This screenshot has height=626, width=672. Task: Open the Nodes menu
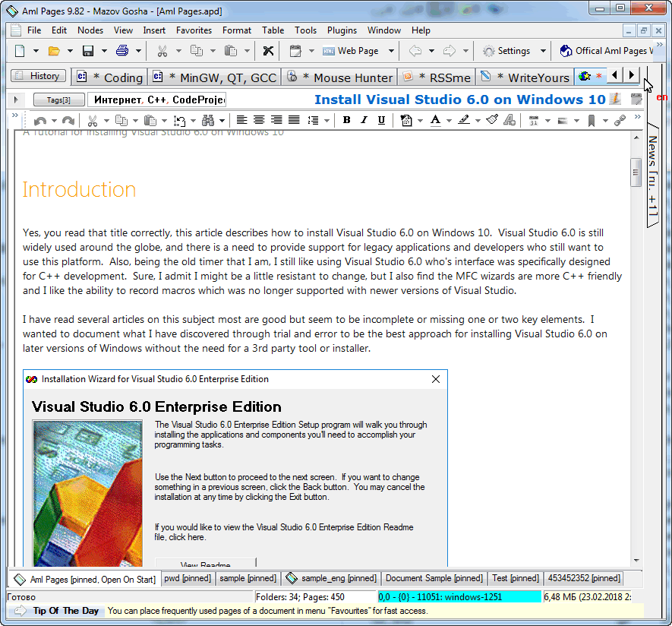click(x=90, y=30)
